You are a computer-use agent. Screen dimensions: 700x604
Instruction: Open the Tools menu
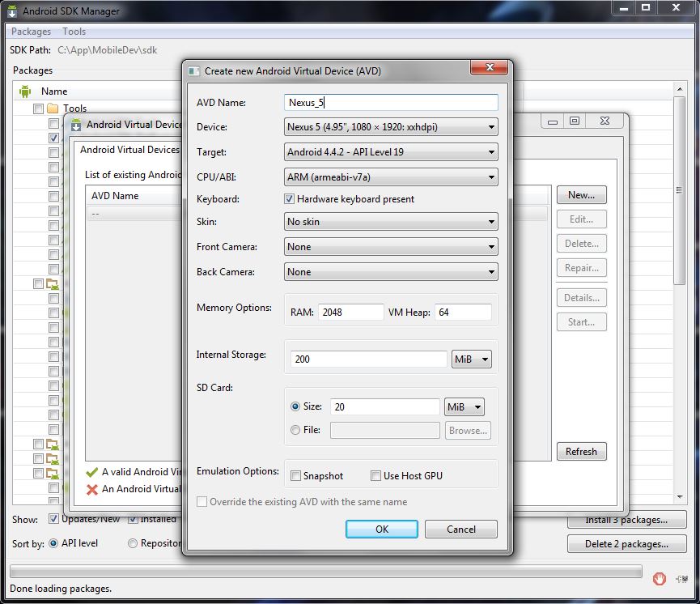pos(74,32)
